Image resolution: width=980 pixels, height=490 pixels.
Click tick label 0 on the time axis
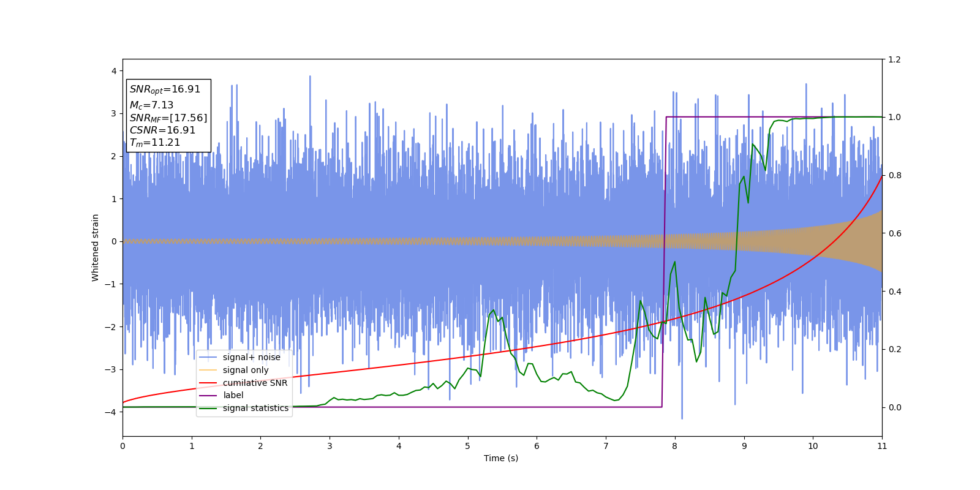(123, 446)
